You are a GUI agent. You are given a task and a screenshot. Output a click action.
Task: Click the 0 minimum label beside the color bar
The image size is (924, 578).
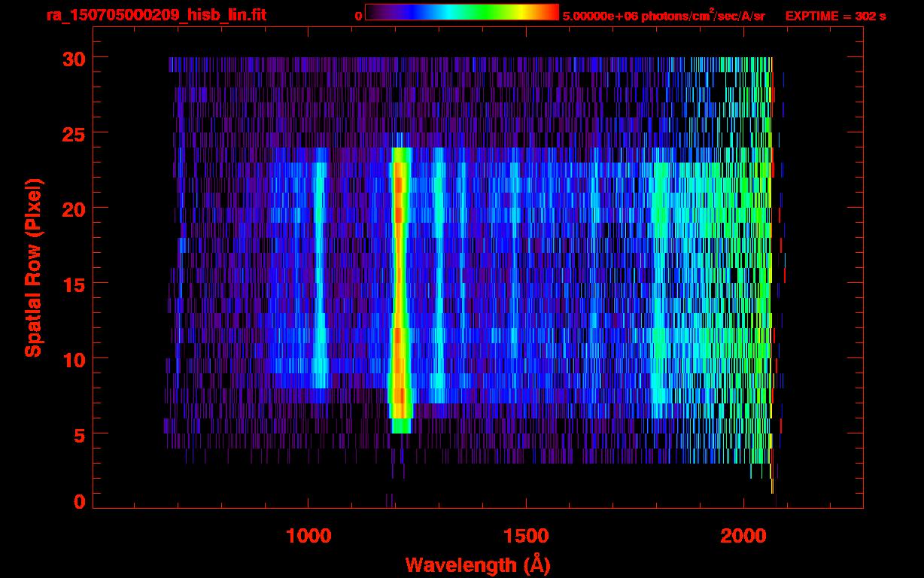coord(358,16)
